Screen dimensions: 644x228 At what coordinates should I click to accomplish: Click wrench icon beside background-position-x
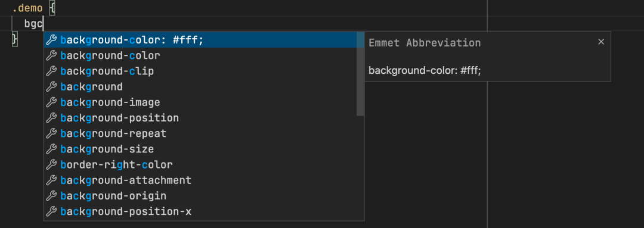[x=51, y=211]
